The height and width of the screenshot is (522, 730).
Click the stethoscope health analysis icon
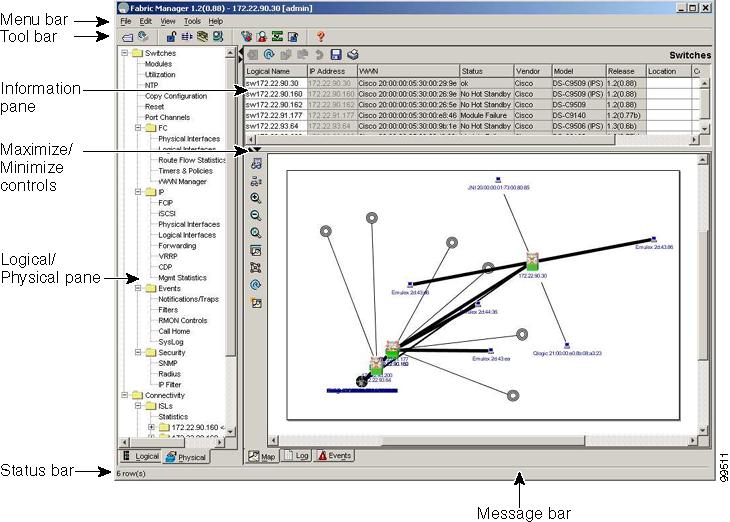click(246, 36)
